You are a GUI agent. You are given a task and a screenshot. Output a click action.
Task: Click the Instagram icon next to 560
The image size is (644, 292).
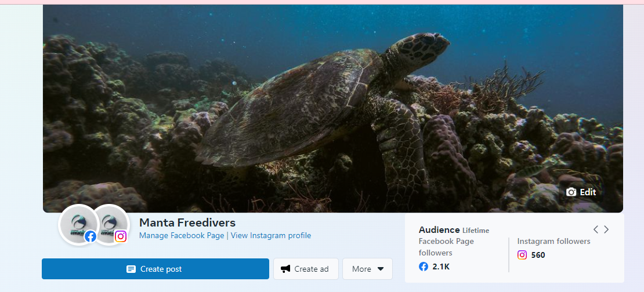point(522,255)
